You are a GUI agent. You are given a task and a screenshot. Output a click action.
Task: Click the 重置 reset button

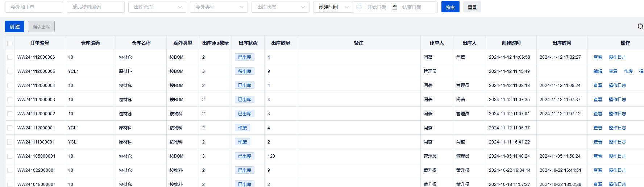472,7
